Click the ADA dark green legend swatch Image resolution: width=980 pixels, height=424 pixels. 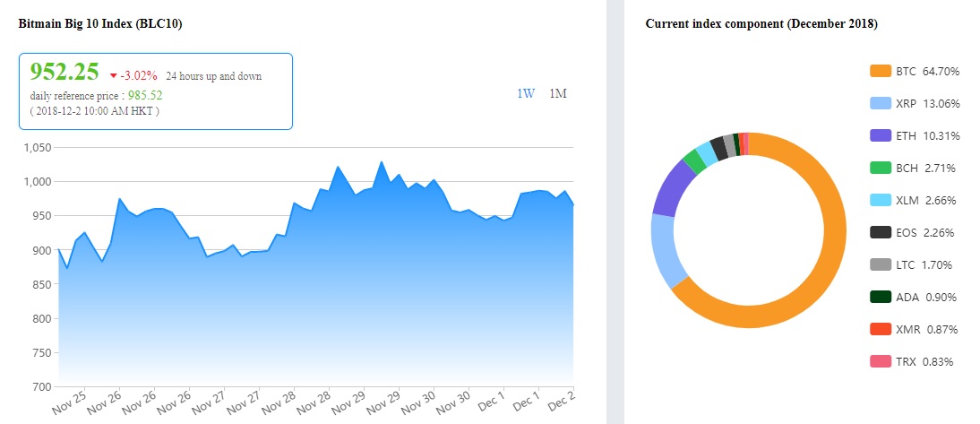pyautogui.click(x=880, y=297)
